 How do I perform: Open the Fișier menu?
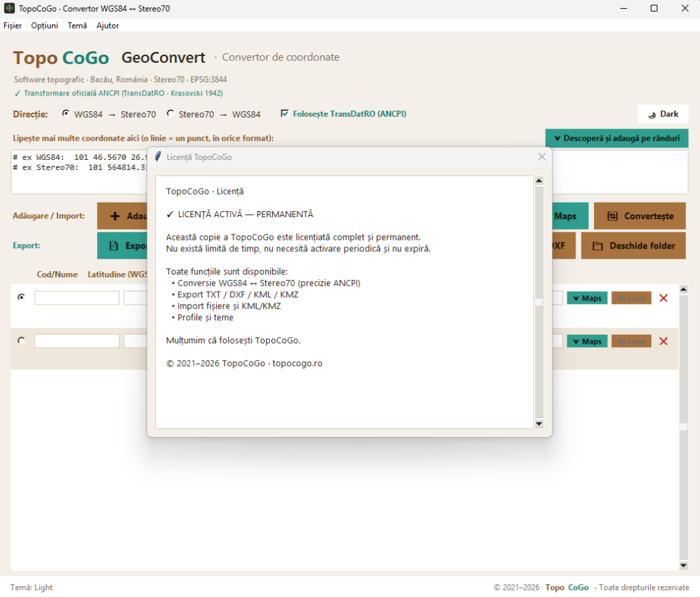(12, 25)
